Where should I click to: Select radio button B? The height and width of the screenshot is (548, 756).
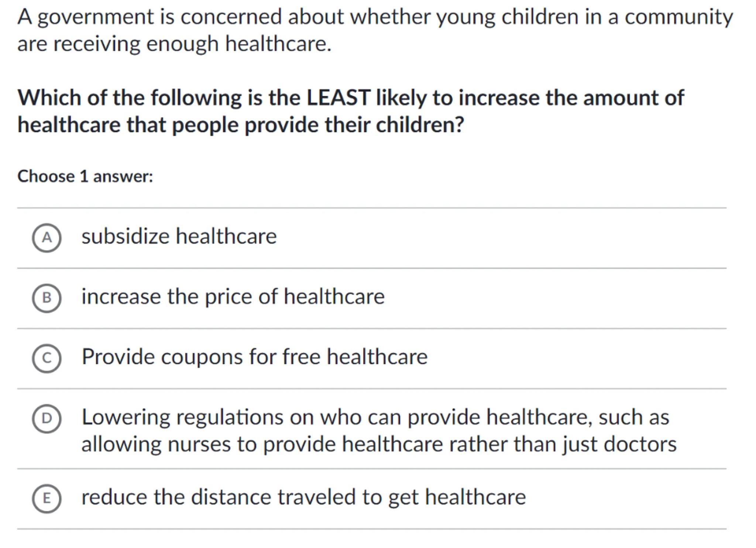[47, 298]
